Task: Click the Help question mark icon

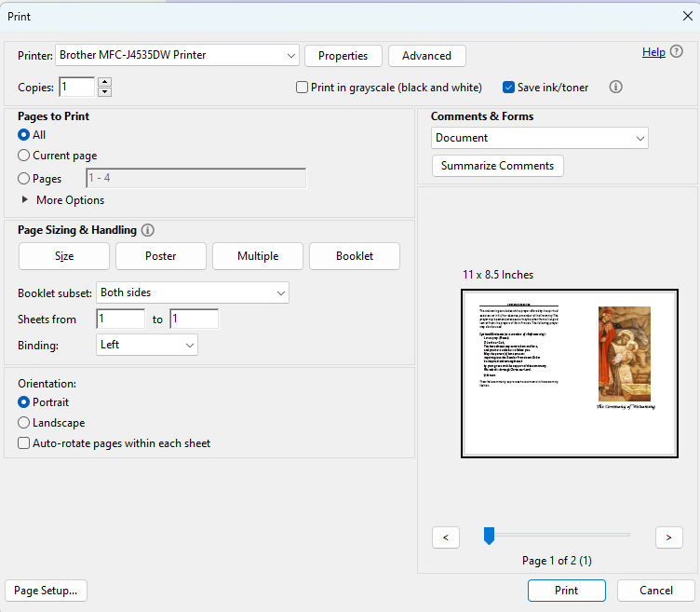Action: (676, 52)
